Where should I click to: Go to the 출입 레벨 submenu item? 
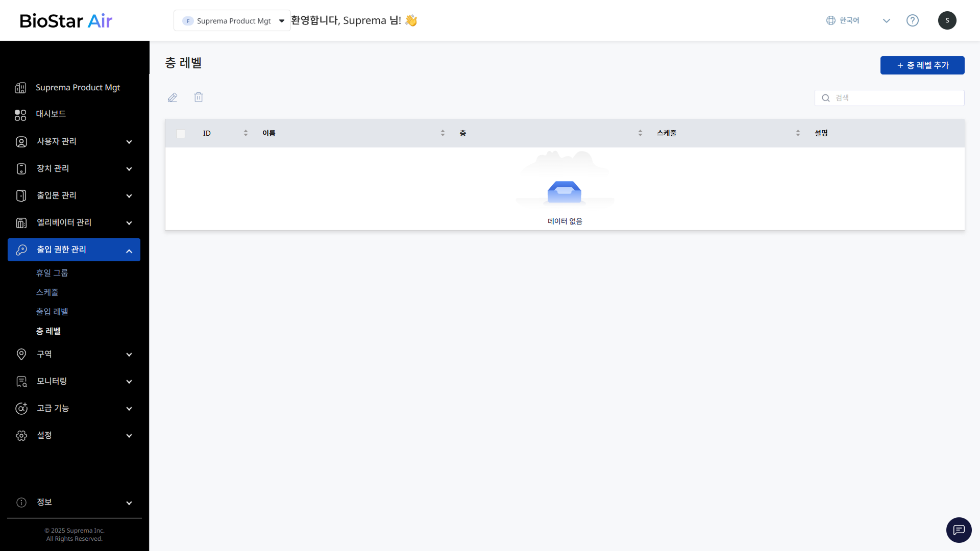click(x=52, y=312)
